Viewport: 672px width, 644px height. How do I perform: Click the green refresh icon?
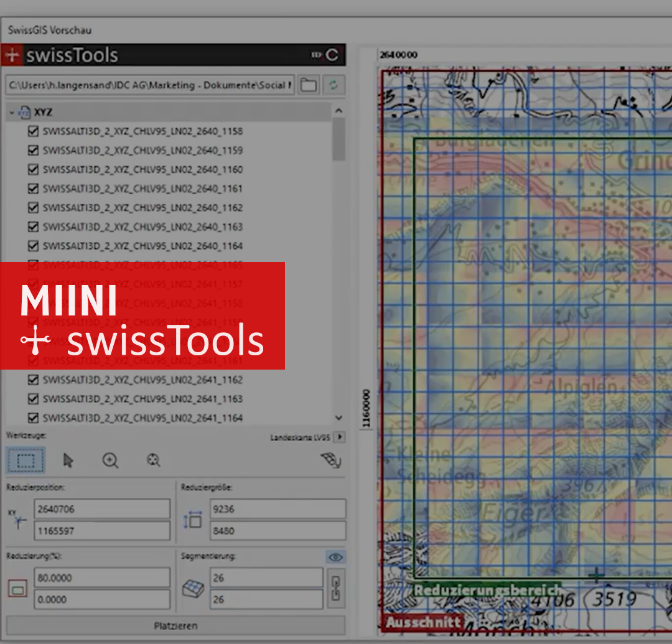(334, 85)
